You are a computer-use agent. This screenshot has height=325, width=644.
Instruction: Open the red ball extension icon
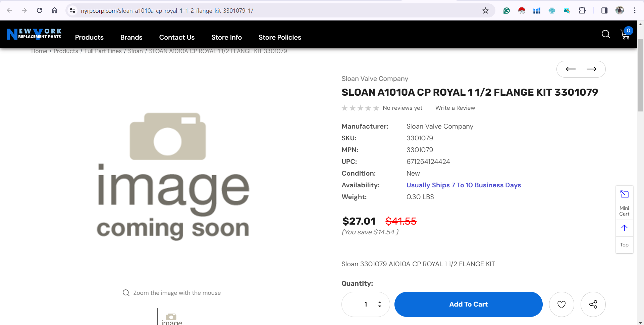(522, 10)
